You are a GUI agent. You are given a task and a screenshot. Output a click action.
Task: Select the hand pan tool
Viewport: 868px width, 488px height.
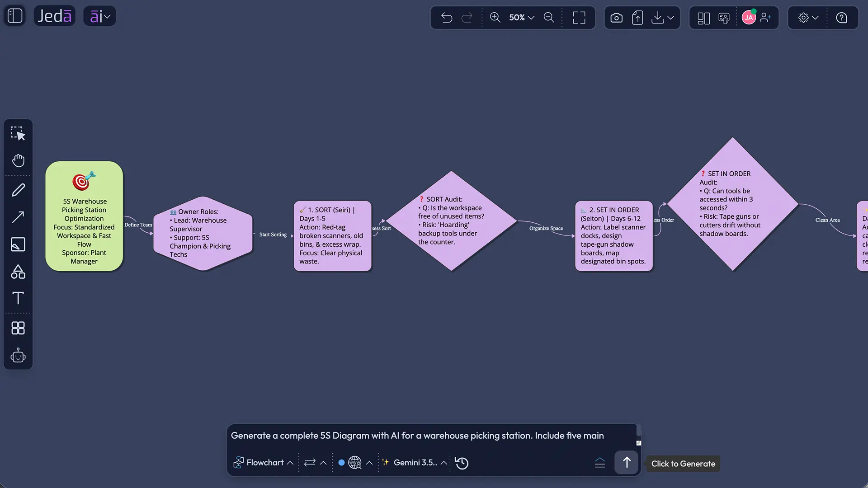pos(18,161)
